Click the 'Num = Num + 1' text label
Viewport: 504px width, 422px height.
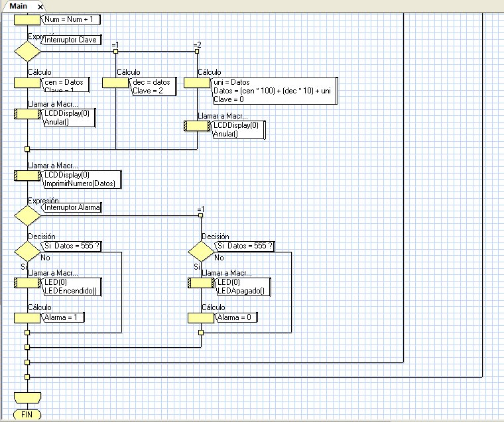point(69,19)
